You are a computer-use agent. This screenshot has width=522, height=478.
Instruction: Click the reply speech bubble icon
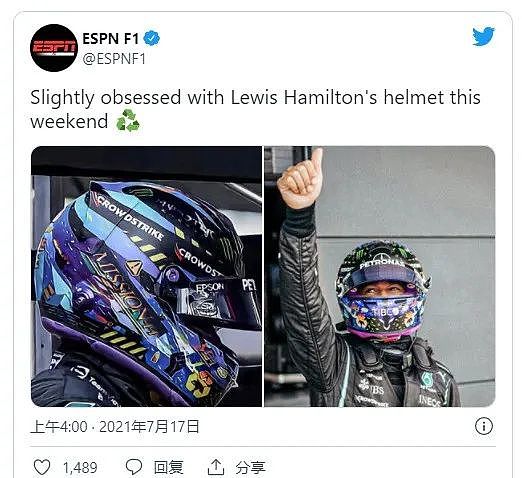pos(134,467)
